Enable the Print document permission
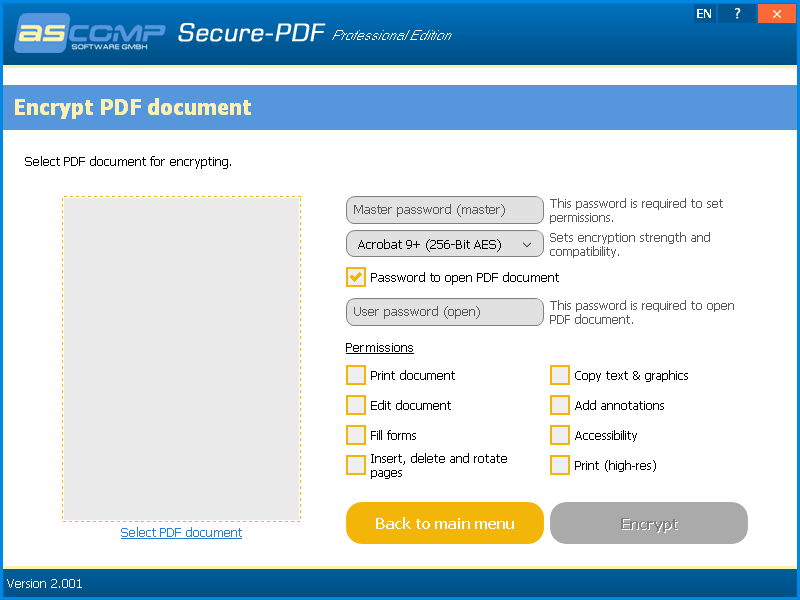800x600 pixels. 356,375
